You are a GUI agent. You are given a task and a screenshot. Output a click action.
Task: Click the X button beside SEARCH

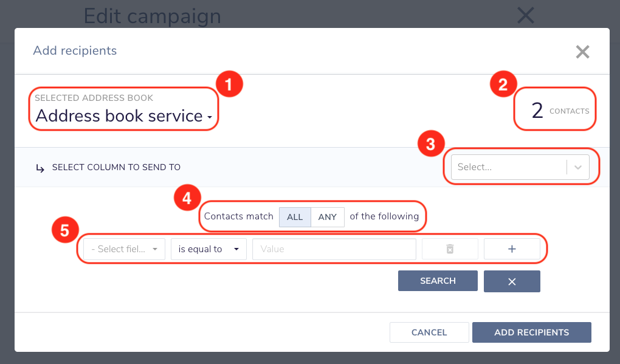pos(512,281)
